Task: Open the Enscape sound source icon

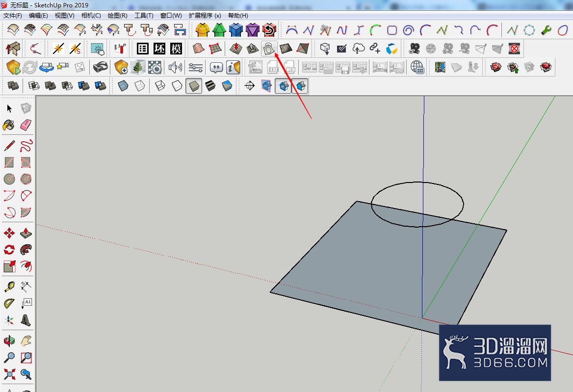Action: point(176,67)
